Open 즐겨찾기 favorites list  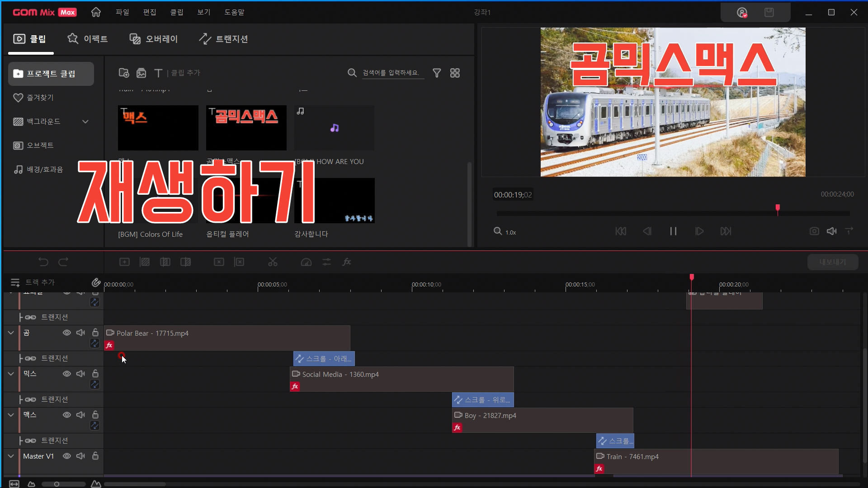tap(34, 98)
